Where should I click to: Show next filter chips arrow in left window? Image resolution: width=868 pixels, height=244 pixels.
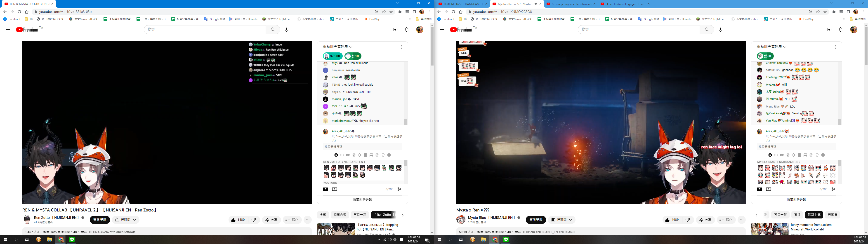tap(402, 215)
